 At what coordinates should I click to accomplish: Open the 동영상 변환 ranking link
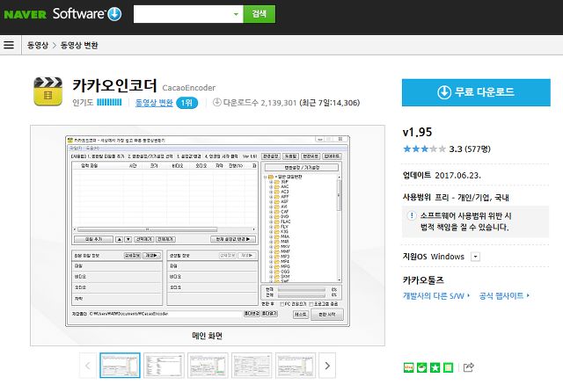pyautogui.click(x=154, y=103)
